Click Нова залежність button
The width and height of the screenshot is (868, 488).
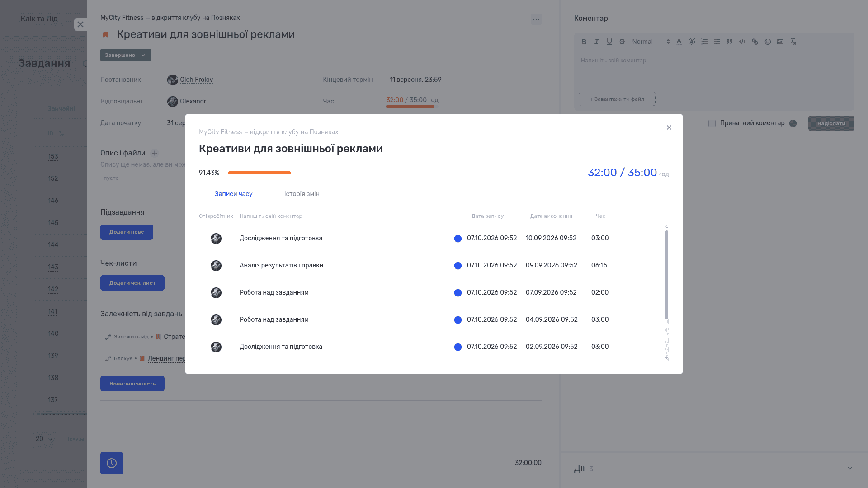click(132, 384)
